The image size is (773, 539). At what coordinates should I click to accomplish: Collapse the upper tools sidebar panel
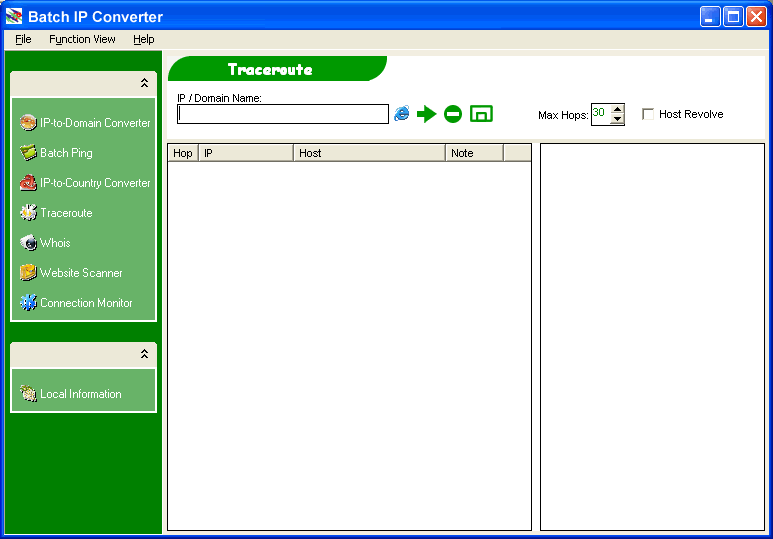pyautogui.click(x=144, y=83)
